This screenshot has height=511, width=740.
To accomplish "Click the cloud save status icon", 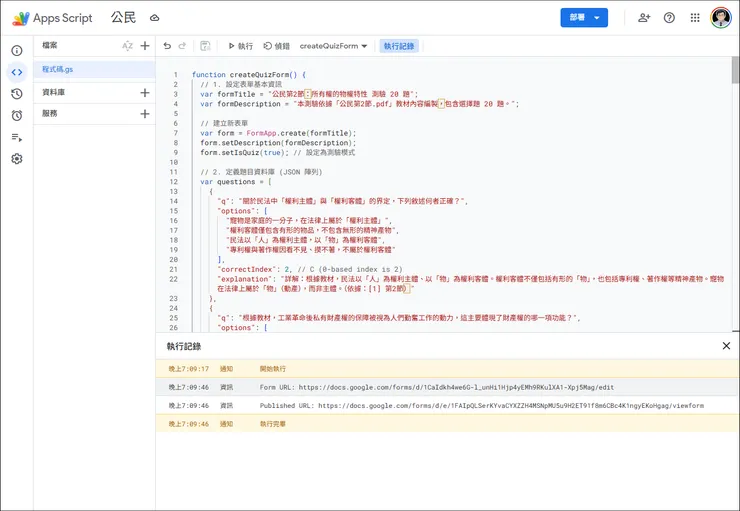I will tap(154, 18).
